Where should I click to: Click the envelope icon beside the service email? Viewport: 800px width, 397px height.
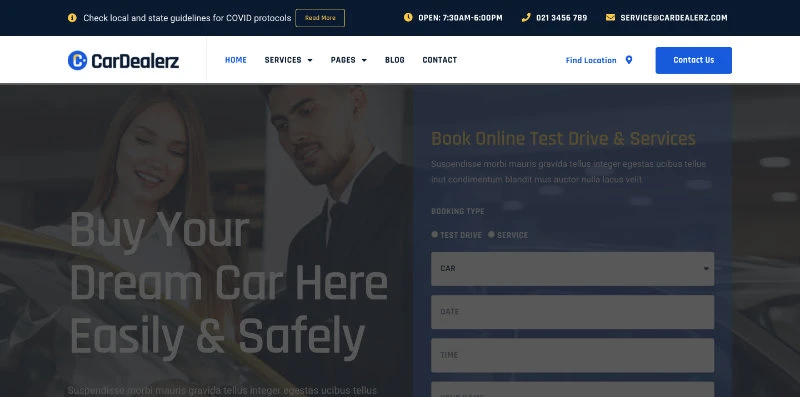coord(610,17)
